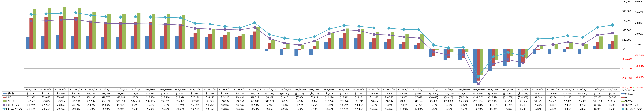Click the 40.00% secondary axis label
Screen dimensions: 644x111
(639, 2)
